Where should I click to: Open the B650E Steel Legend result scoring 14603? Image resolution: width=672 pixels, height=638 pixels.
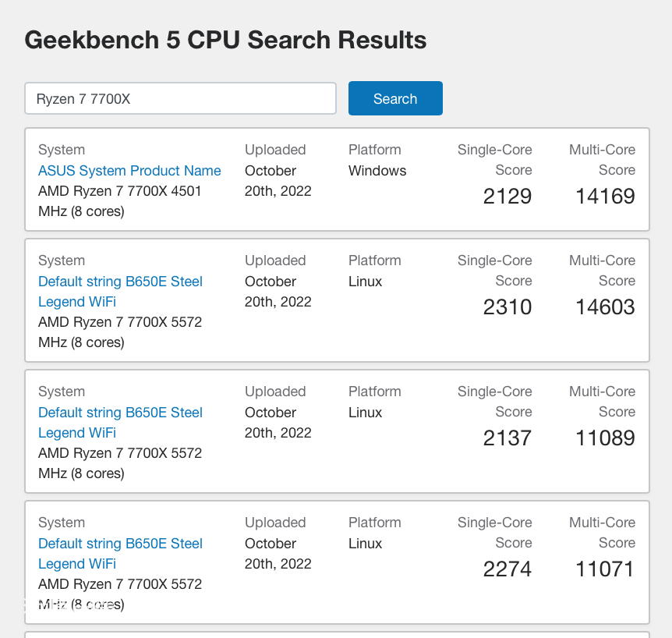(120, 292)
